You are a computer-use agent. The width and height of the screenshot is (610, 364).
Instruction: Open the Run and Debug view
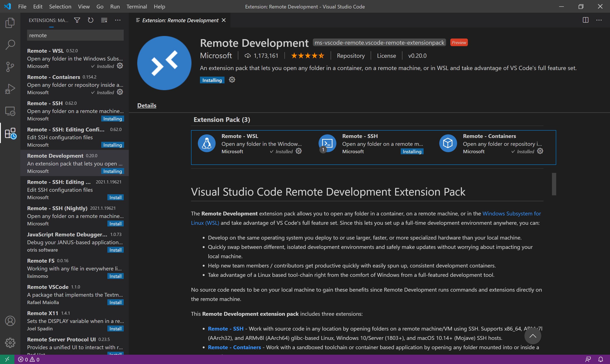click(x=10, y=88)
